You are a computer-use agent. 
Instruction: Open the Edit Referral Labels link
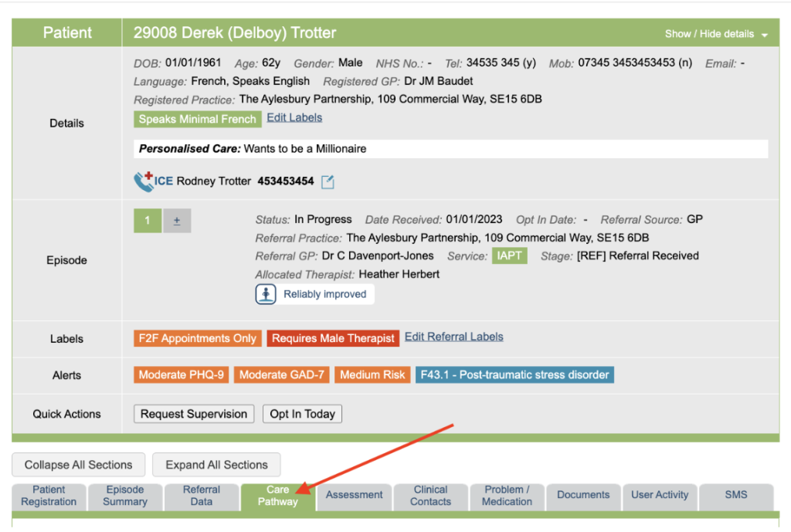click(x=453, y=337)
